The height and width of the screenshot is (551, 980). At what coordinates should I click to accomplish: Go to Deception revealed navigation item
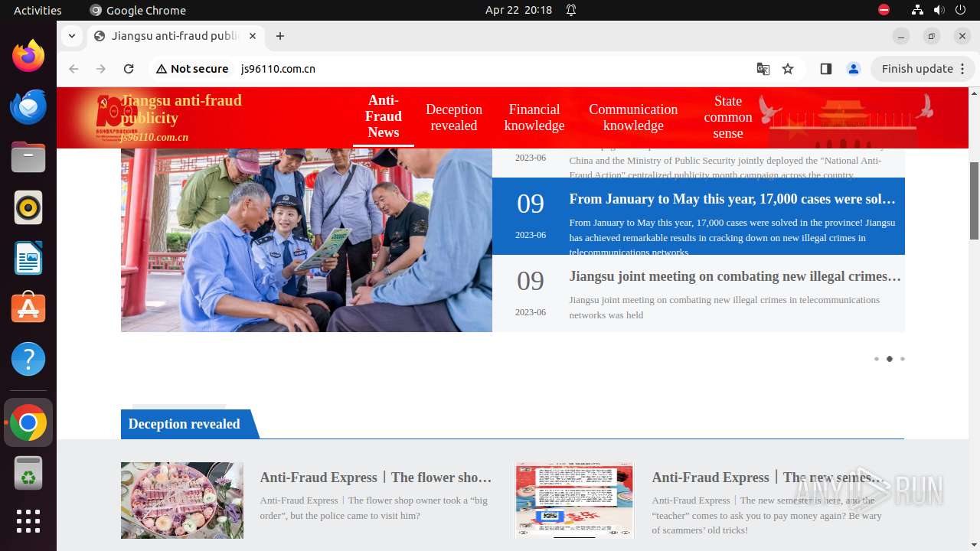point(454,117)
